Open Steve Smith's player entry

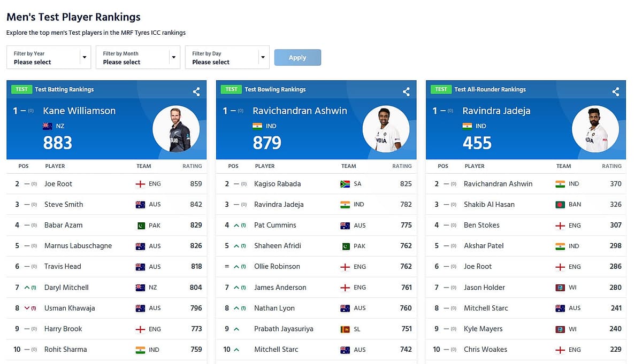click(x=64, y=204)
